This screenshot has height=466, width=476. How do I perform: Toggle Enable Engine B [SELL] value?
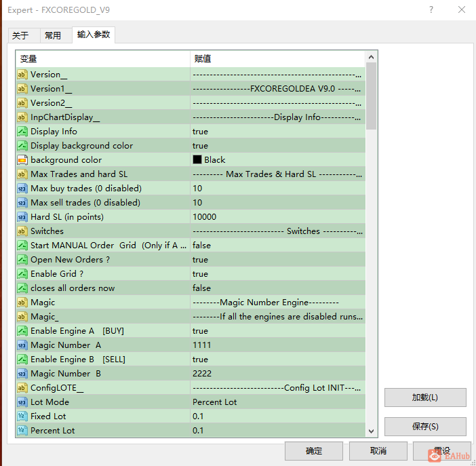coord(278,360)
